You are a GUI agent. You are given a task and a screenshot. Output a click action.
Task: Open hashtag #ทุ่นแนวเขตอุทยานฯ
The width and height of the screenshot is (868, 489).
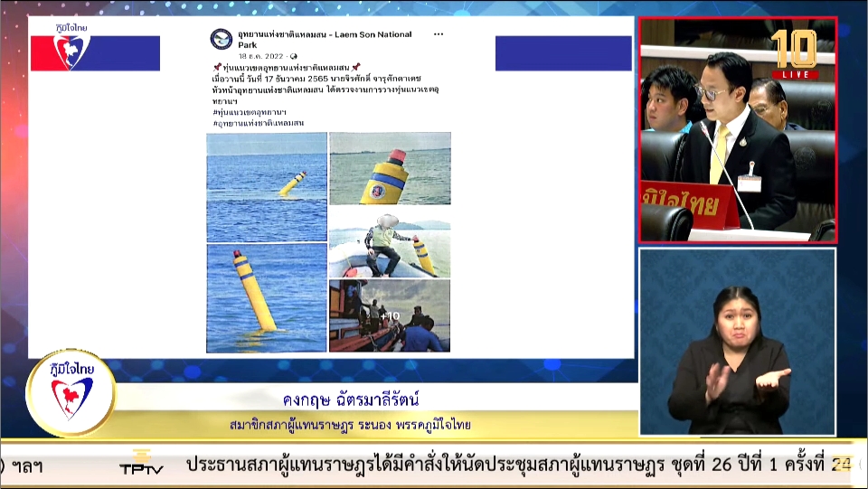point(250,112)
